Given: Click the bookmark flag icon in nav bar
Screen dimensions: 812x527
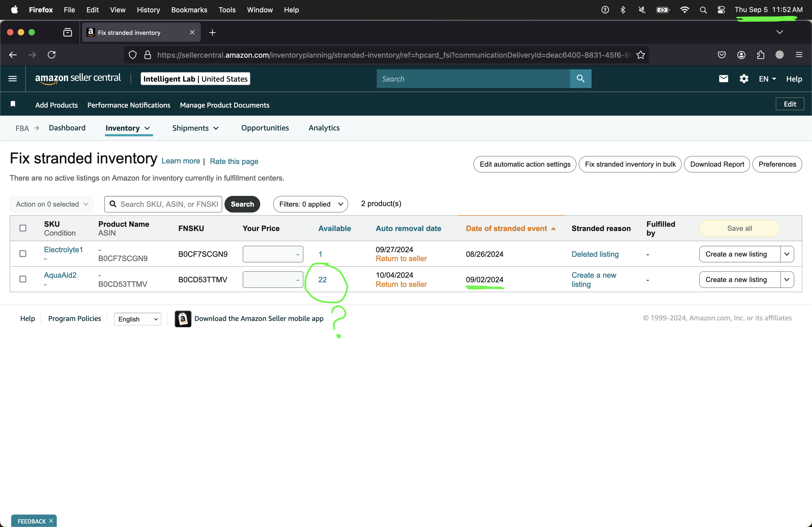Looking at the screenshot, I should tap(13, 104).
